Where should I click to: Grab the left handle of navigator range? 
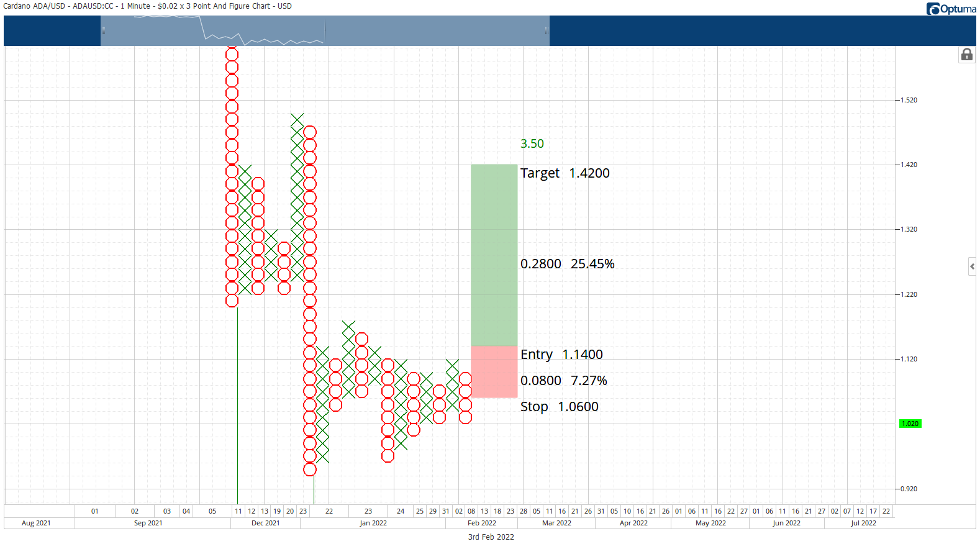[103, 30]
